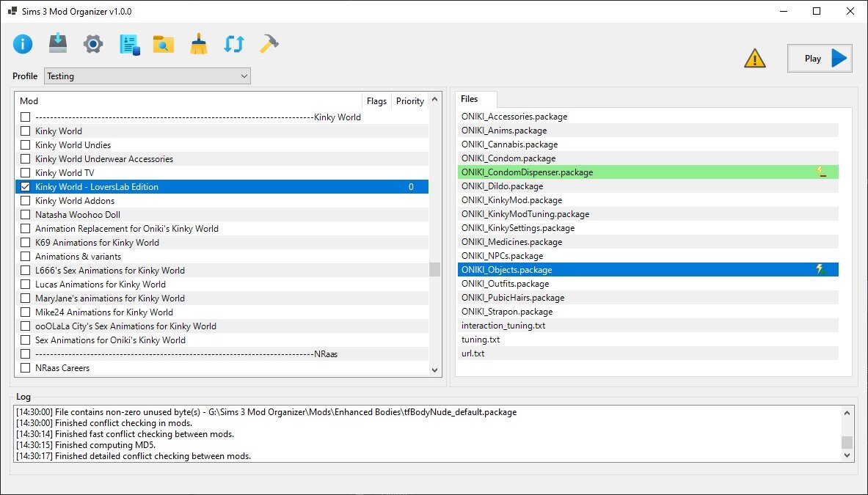
Task: Enable Kinky World Undies checkbox
Action: pos(26,145)
